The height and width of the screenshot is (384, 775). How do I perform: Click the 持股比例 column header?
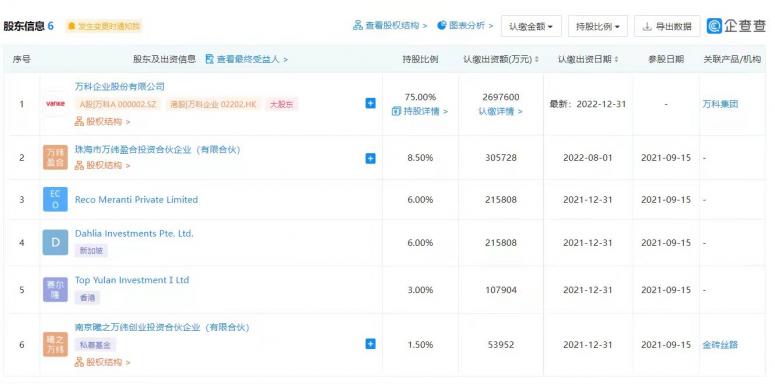420,59
